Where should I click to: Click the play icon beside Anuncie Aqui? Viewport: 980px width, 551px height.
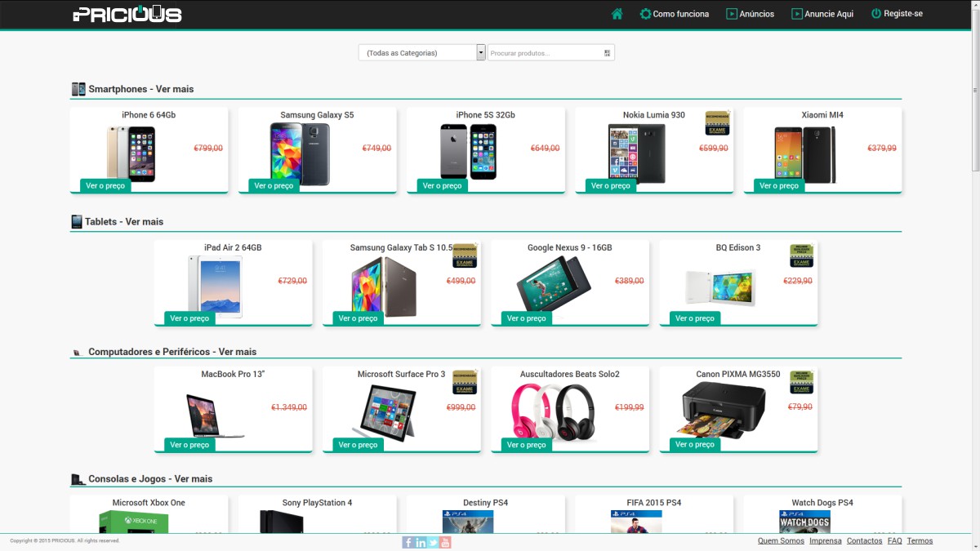click(797, 14)
